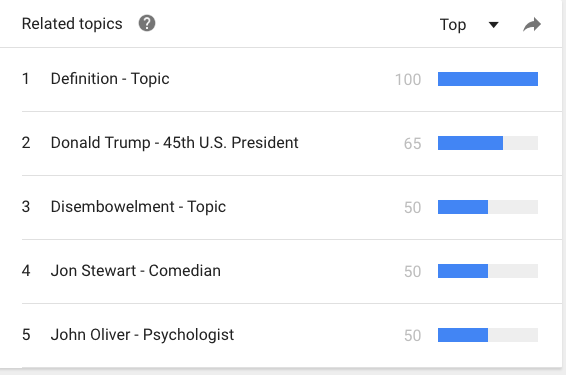Click the help question mark icon
This screenshot has width=566, height=375.
point(147,23)
